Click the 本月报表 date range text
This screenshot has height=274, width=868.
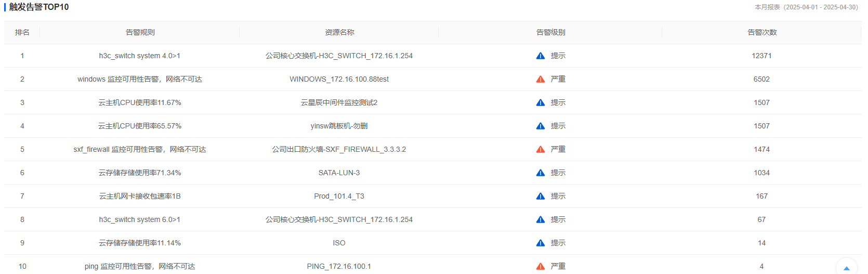point(806,7)
